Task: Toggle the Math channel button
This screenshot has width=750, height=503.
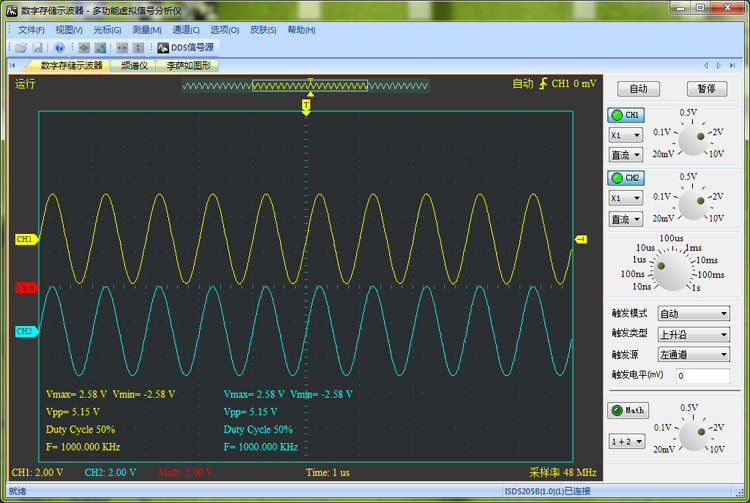Action: pos(628,410)
